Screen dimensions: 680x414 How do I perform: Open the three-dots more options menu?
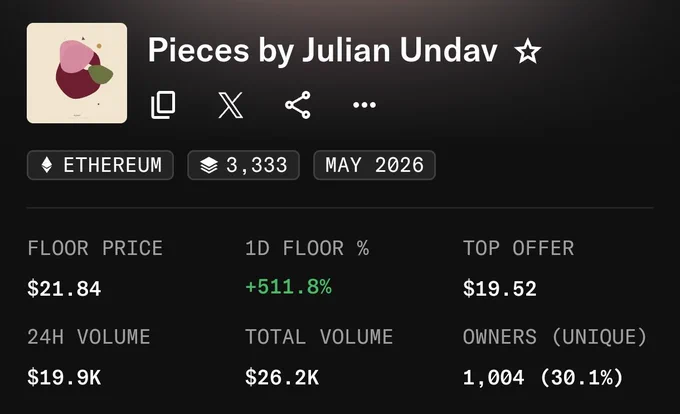[364, 105]
